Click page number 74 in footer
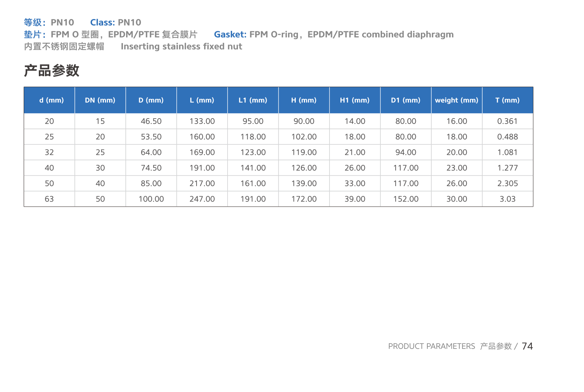584x392 pixels. (x=527, y=346)
